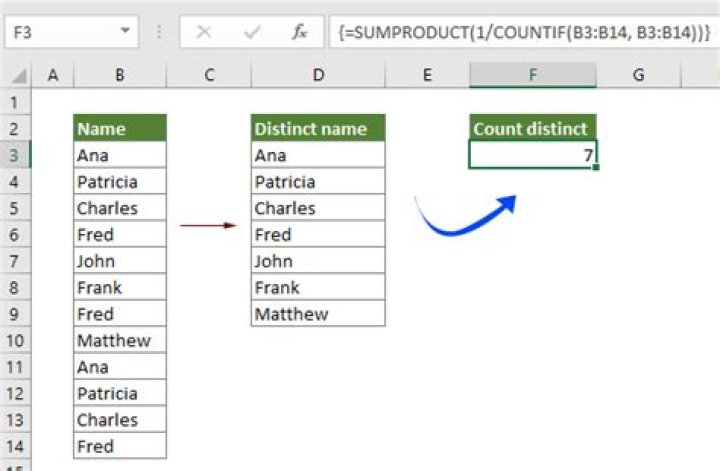
Task: Select row 9 header
Action: point(15,314)
